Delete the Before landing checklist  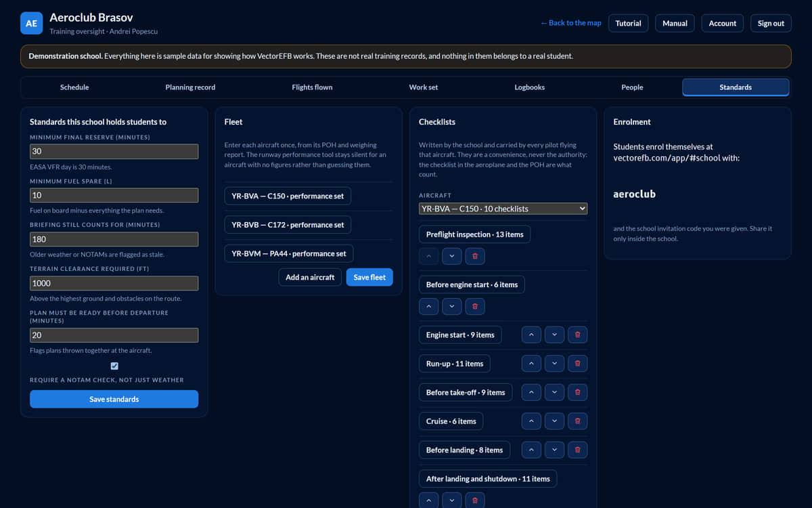577,450
